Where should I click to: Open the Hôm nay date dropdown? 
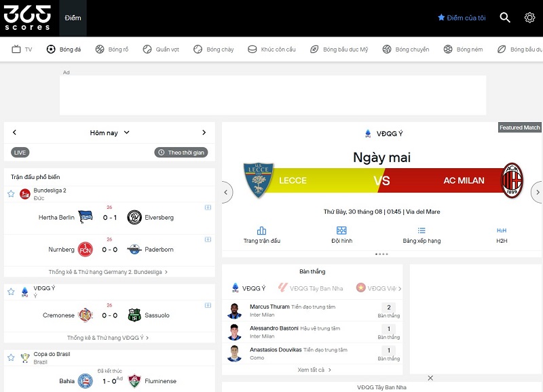pos(109,132)
